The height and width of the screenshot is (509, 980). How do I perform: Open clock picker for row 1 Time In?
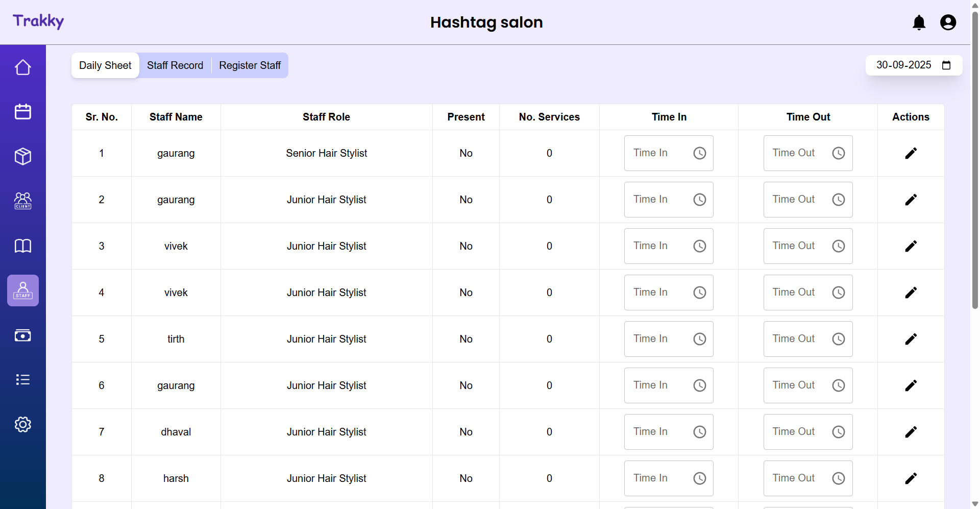pyautogui.click(x=699, y=153)
